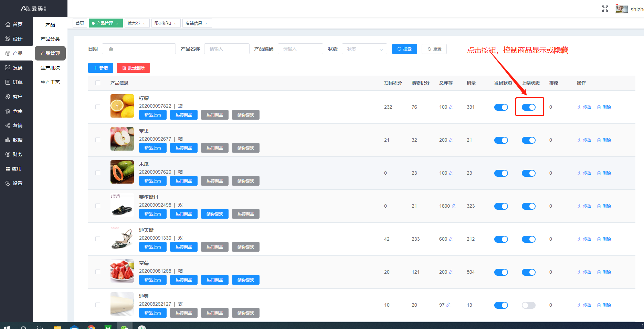Edit stock pencil icon for 草莓

click(451, 272)
